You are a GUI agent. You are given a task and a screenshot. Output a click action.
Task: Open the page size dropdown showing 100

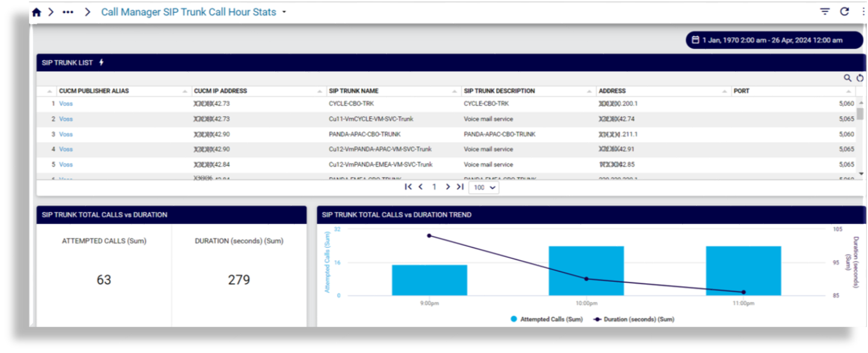[x=483, y=188]
